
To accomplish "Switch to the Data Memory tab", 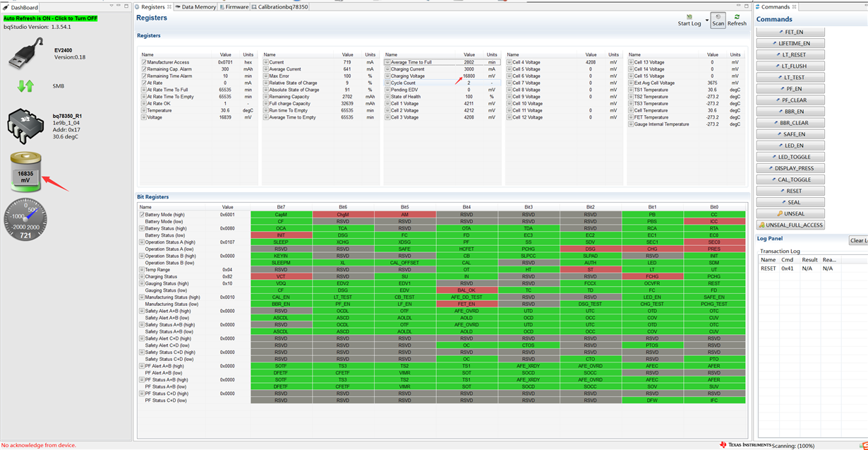I will (195, 7).
